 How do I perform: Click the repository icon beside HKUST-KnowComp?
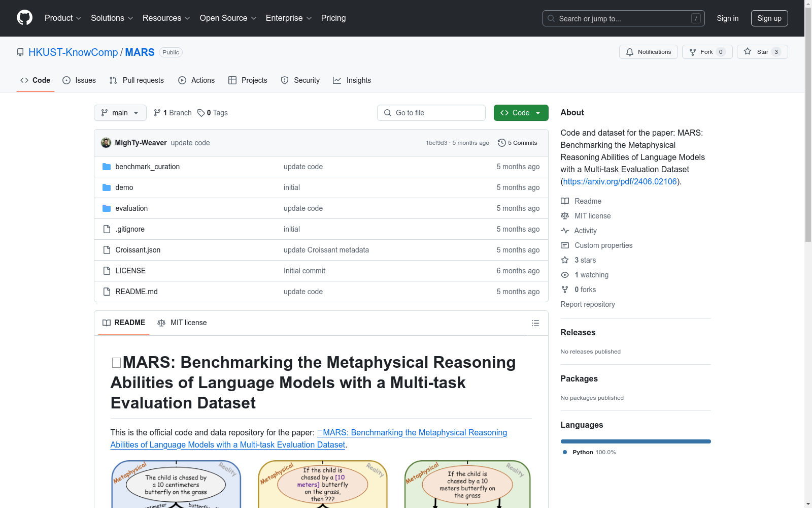[20, 52]
